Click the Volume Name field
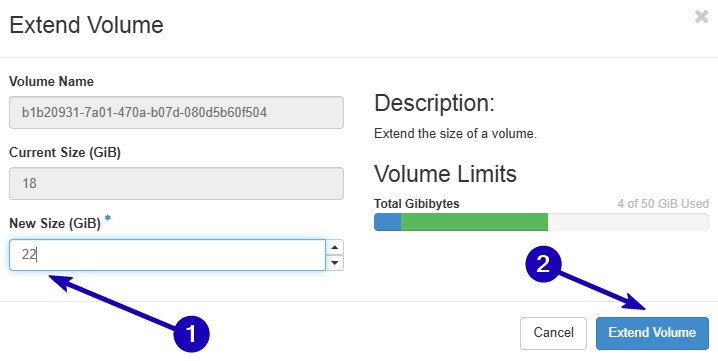The image size is (718, 361). (x=176, y=112)
